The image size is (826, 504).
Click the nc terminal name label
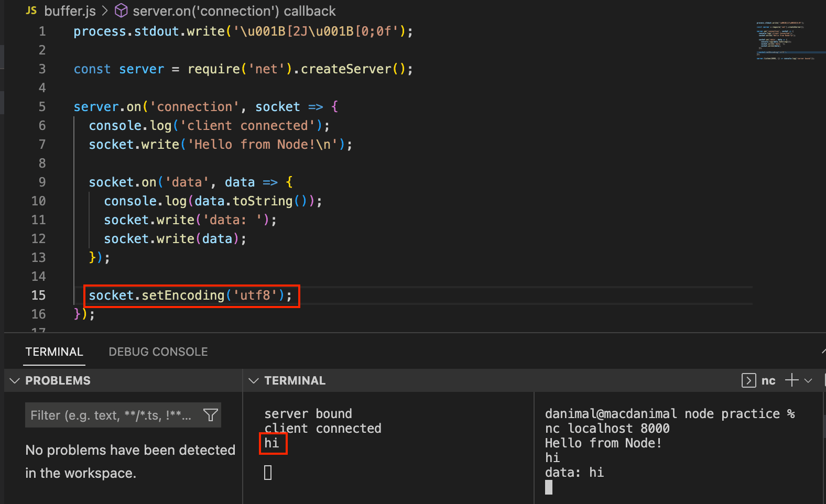[x=768, y=381]
